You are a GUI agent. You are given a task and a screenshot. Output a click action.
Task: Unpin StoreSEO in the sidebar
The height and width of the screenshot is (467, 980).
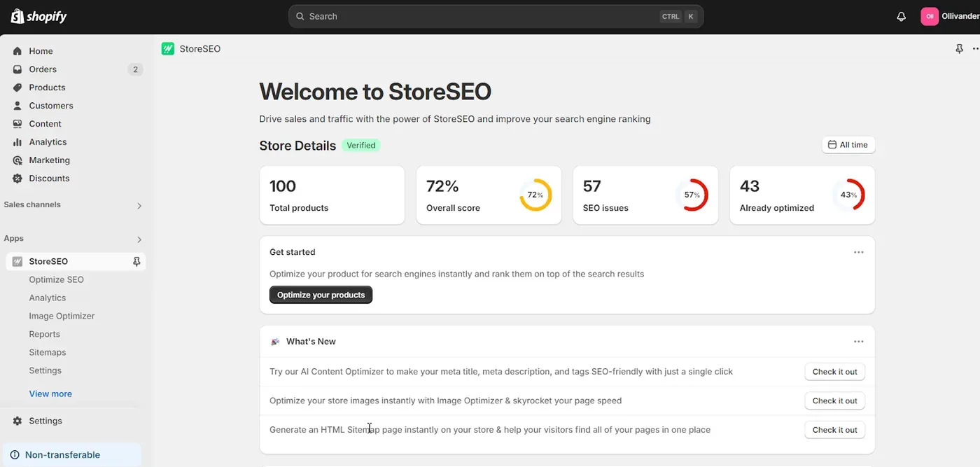(x=136, y=261)
